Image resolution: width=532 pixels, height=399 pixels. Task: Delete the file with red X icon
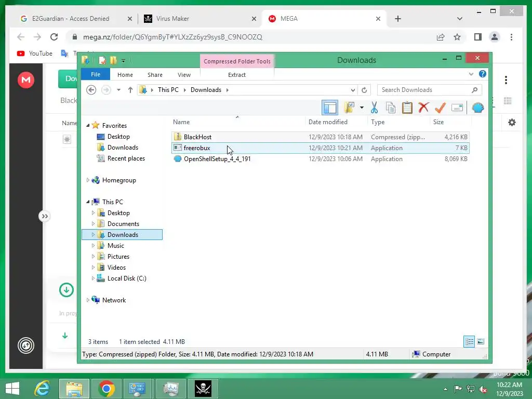pos(423,108)
